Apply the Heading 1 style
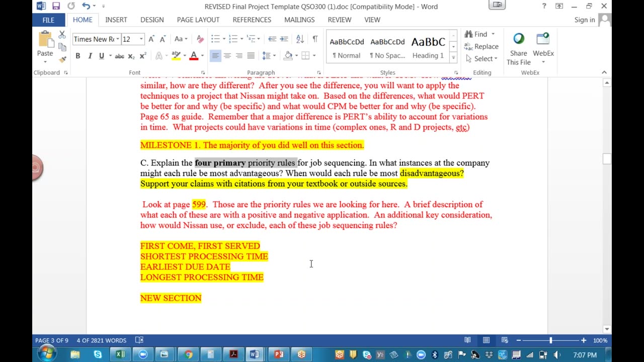The height and width of the screenshot is (362, 644). pyautogui.click(x=428, y=48)
